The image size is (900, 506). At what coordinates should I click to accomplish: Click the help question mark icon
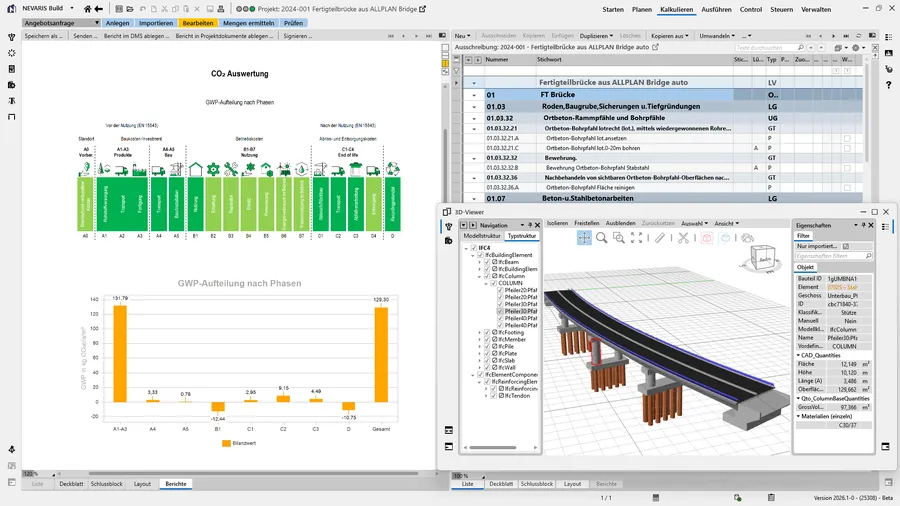889,85
